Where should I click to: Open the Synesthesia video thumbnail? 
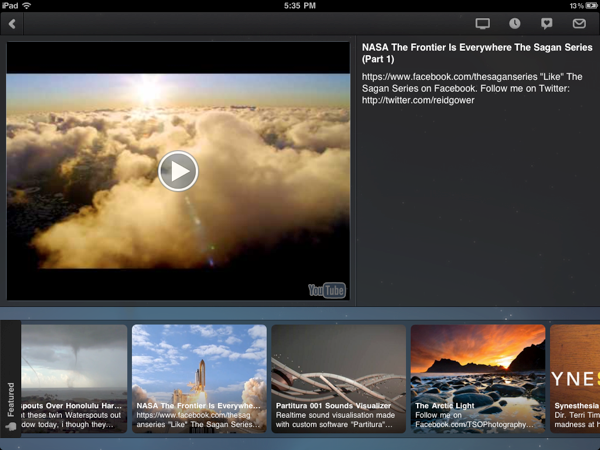575,379
